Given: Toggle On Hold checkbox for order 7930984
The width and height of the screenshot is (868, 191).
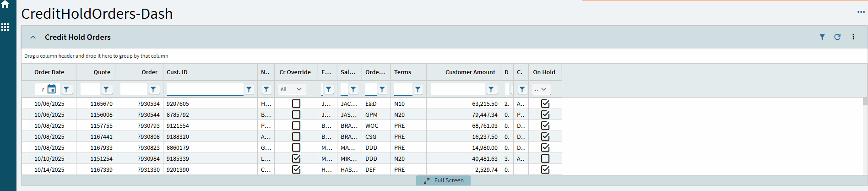Looking at the screenshot, I should pyautogui.click(x=545, y=158).
